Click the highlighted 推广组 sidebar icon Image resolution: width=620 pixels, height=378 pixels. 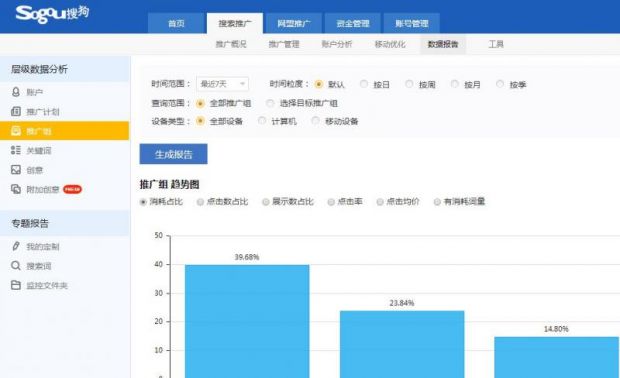coord(16,131)
